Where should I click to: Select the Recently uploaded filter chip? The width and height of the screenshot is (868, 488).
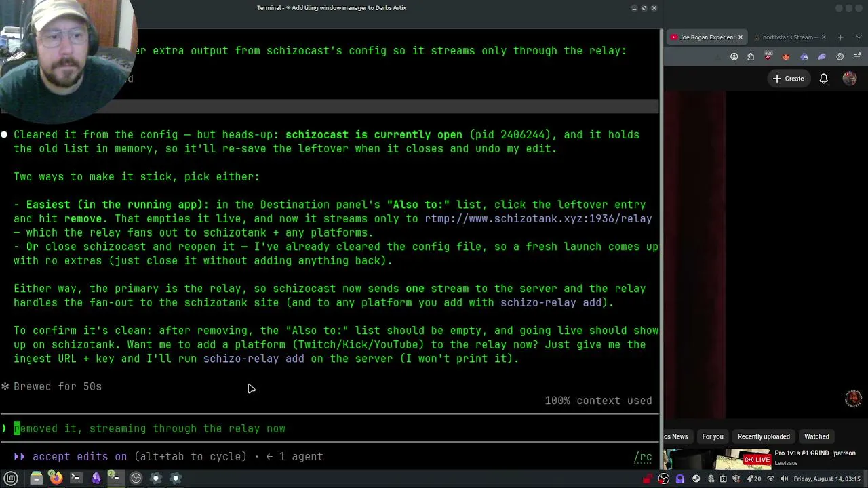(764, 436)
